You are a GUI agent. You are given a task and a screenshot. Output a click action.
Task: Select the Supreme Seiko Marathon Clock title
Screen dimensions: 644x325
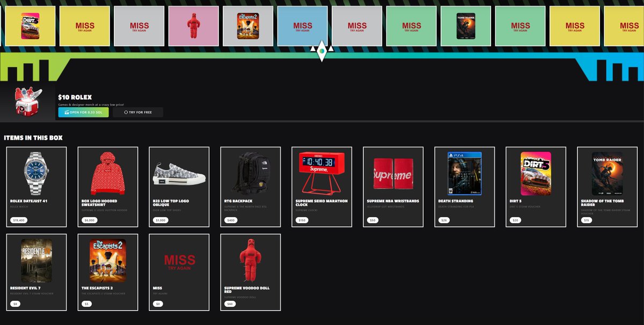click(321, 203)
